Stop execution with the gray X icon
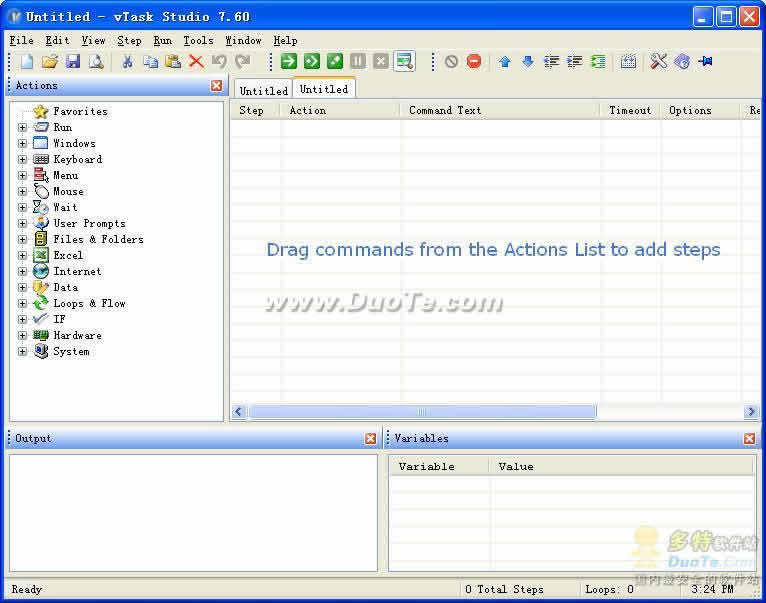 381,62
